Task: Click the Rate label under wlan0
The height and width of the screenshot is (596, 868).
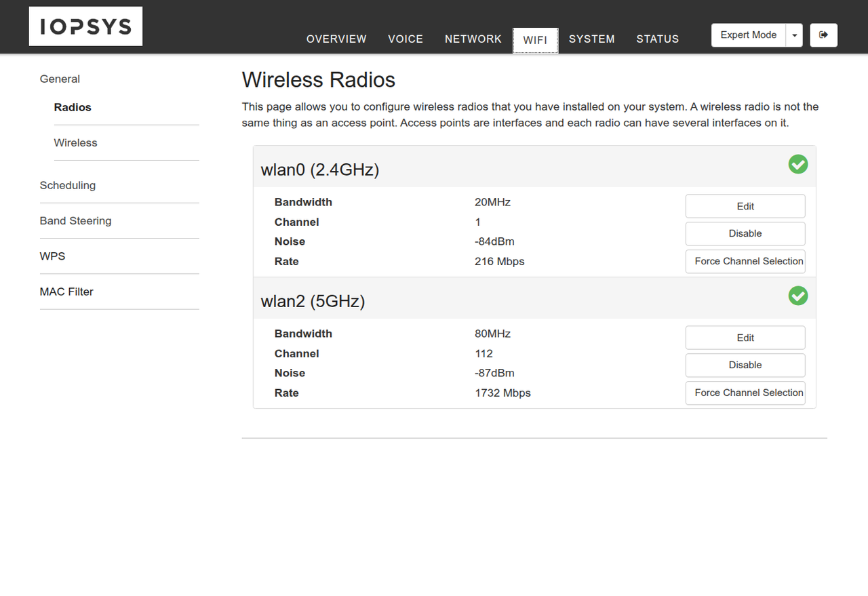Action: point(286,261)
